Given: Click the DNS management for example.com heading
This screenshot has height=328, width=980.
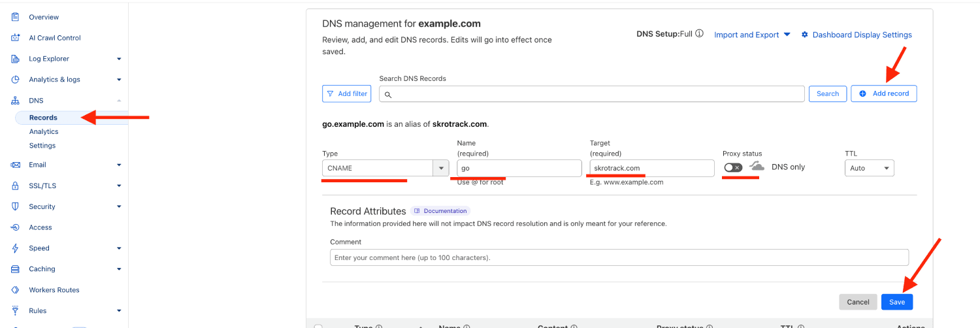Looking at the screenshot, I should [402, 24].
